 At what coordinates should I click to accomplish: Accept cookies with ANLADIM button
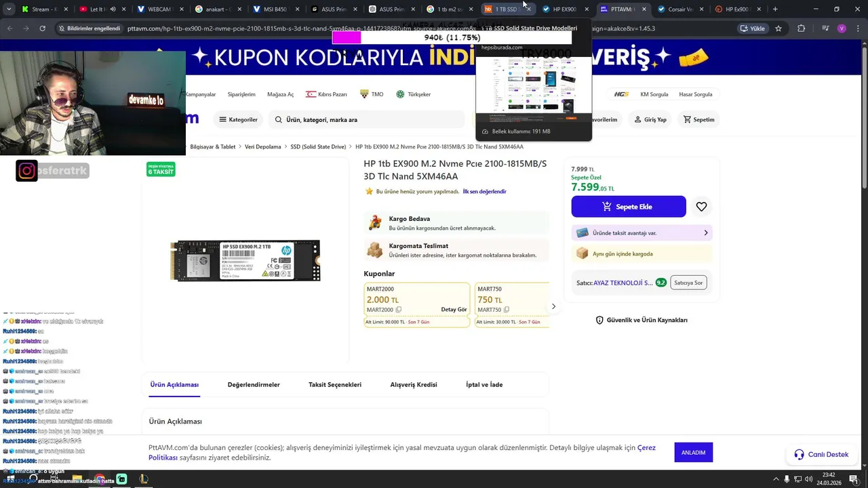(x=693, y=452)
